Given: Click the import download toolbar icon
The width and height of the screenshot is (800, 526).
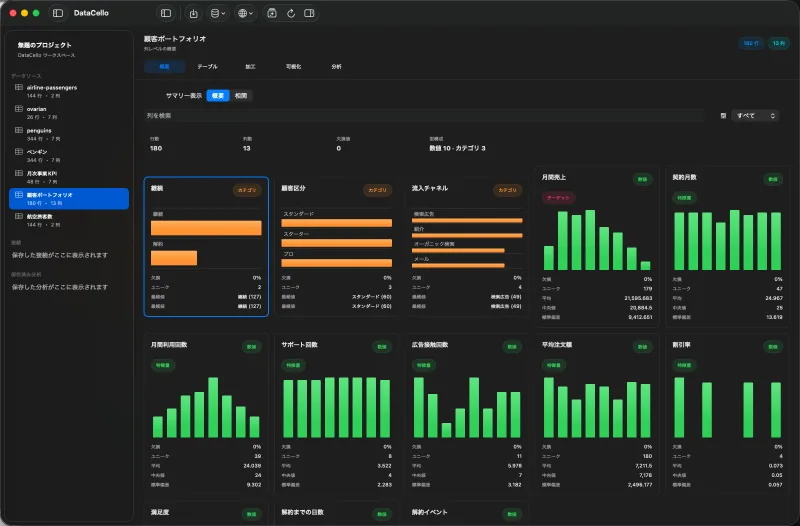Looking at the screenshot, I should (193, 13).
